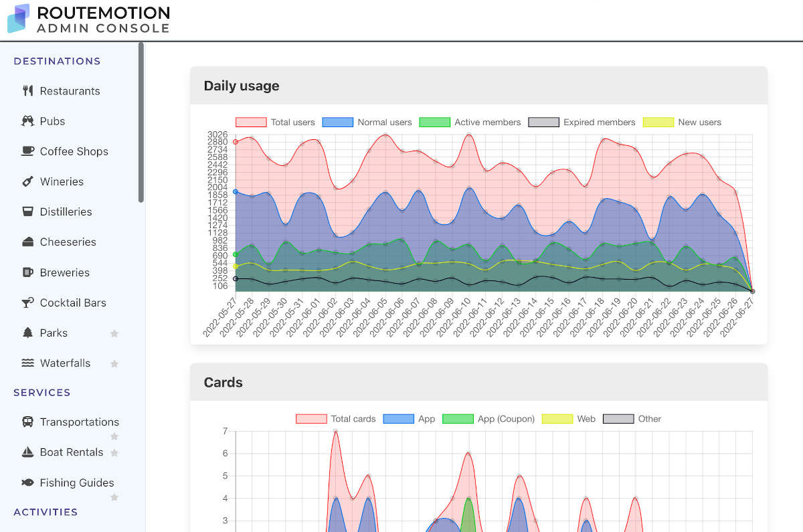Open the Fishing Guides page
803x532 pixels.
[x=77, y=482]
